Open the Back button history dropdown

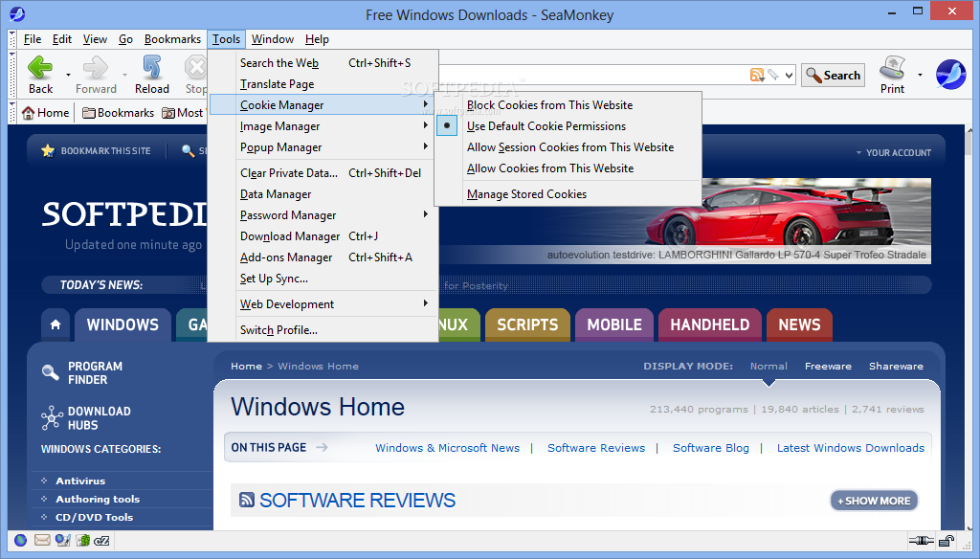[68, 75]
